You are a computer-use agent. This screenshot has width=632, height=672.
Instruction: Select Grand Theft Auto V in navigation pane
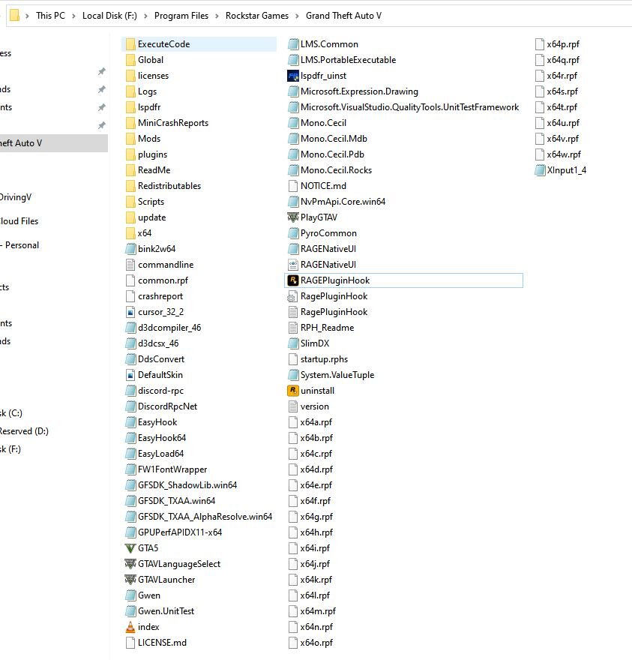(53, 143)
